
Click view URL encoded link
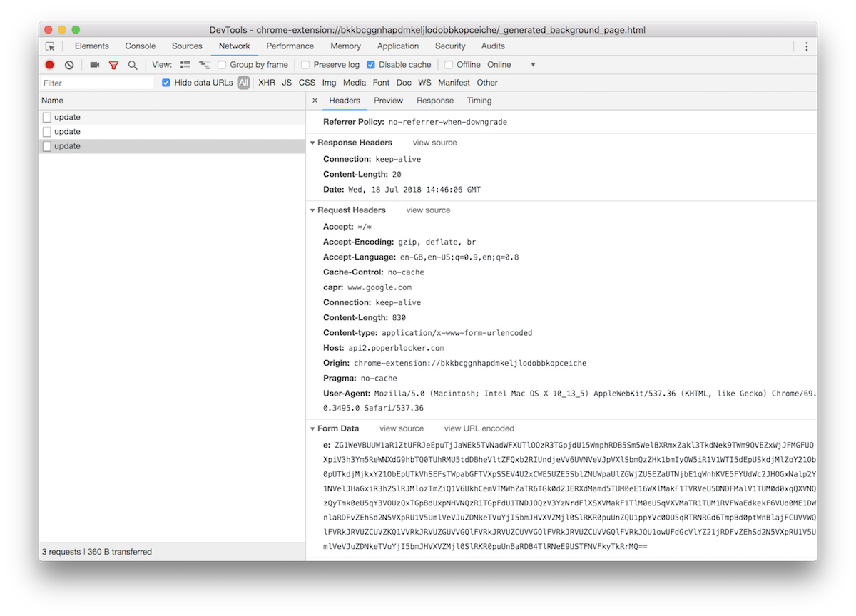tap(479, 428)
